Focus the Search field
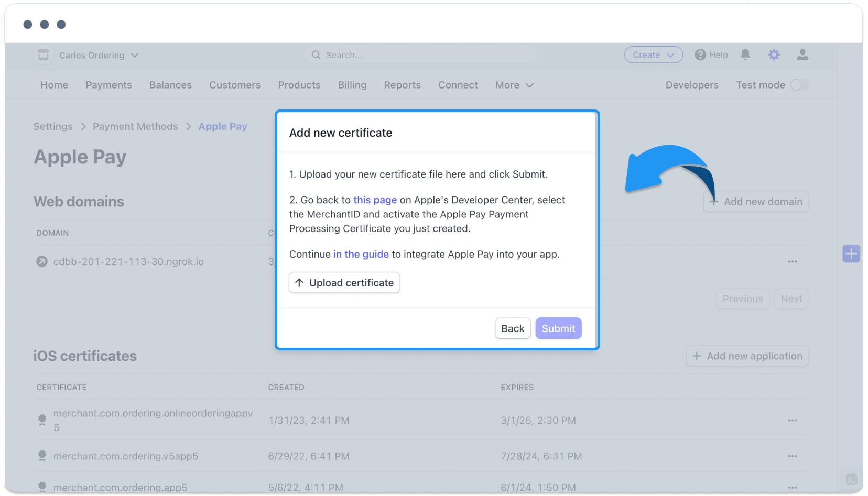The height and width of the screenshot is (496, 868). (421, 55)
